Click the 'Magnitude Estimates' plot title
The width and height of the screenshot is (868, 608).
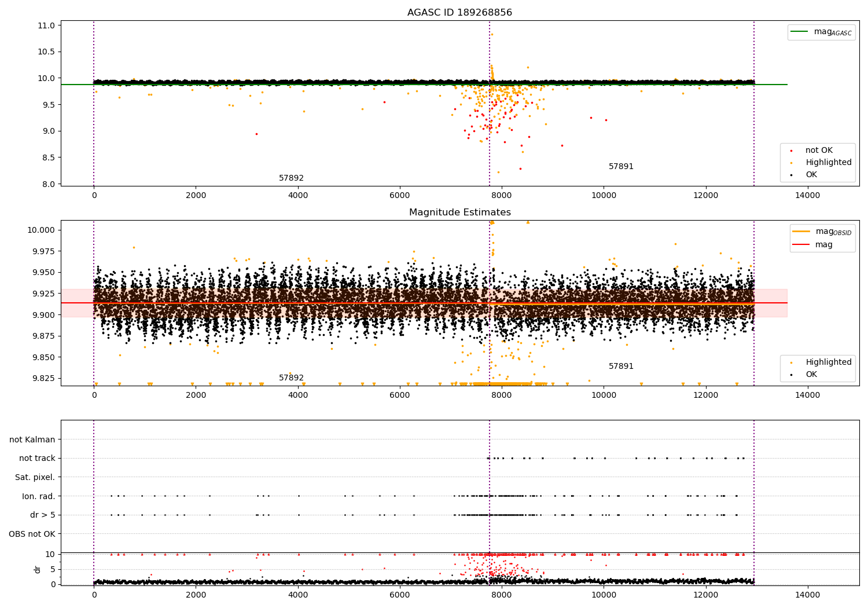click(460, 213)
